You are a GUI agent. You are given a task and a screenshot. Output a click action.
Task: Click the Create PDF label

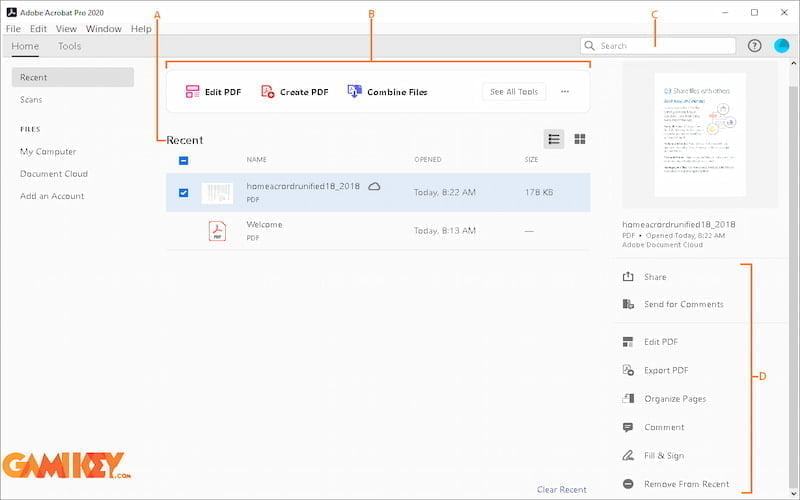(304, 92)
